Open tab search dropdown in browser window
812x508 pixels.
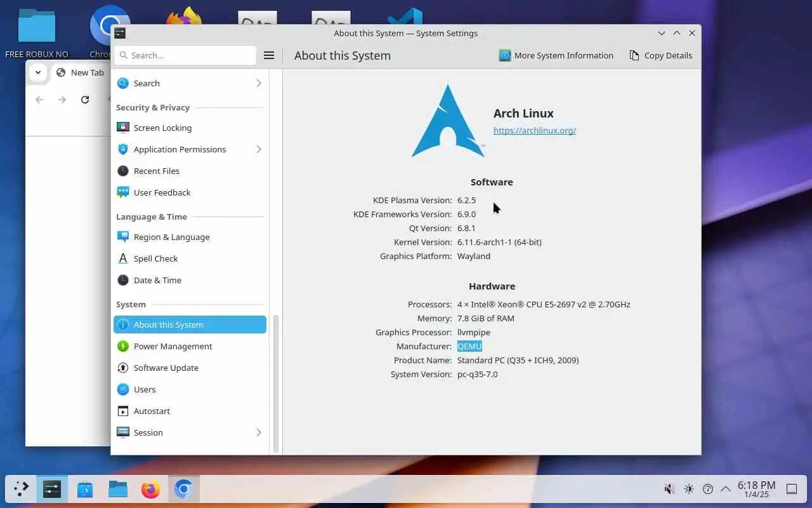pos(38,72)
